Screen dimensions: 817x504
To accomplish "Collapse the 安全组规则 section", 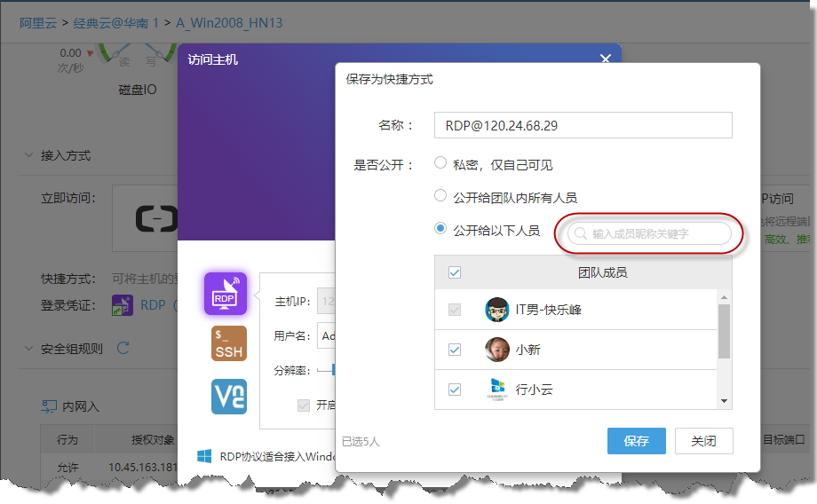I will tap(28, 348).
